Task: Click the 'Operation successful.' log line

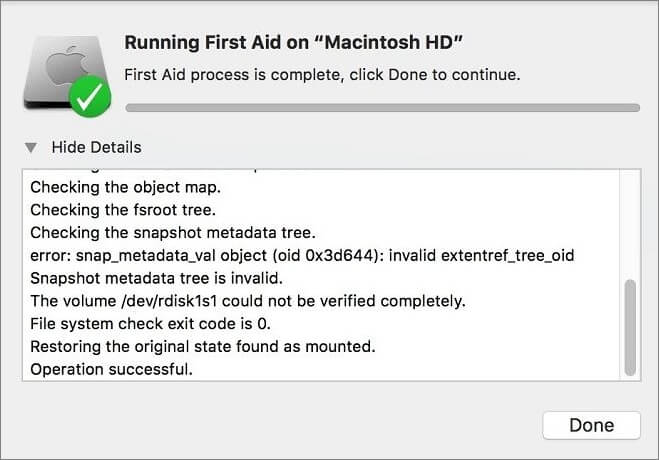Action: coord(111,369)
